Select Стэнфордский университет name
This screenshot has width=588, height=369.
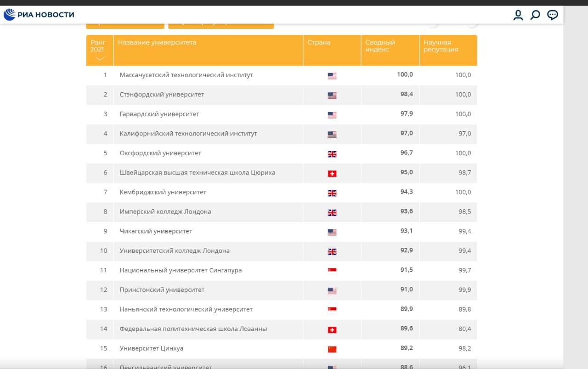[162, 95]
